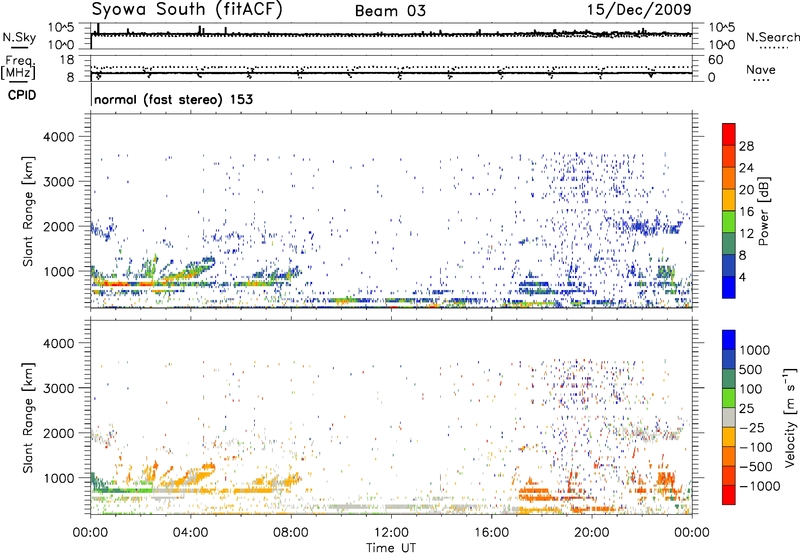Click the title 'Syowa South (fitACF)'
This screenshot has width=800, height=554.
(186, 10)
